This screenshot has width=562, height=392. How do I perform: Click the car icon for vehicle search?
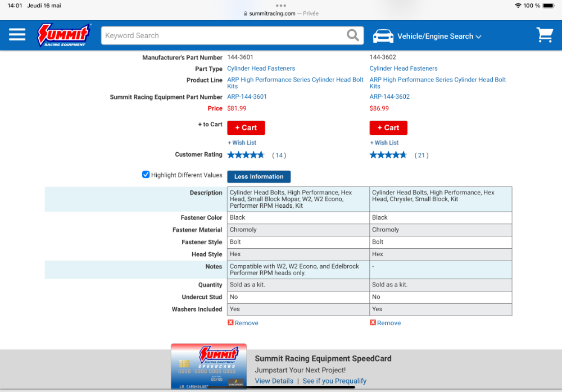point(383,36)
